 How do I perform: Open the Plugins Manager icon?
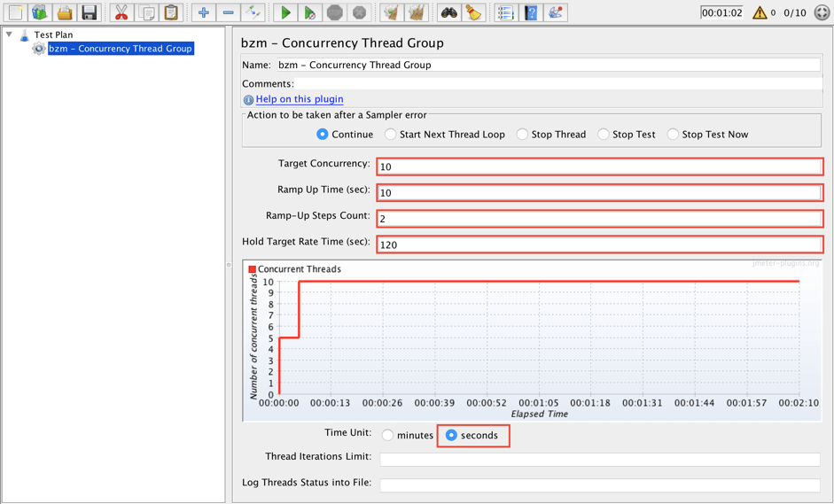tap(556, 12)
